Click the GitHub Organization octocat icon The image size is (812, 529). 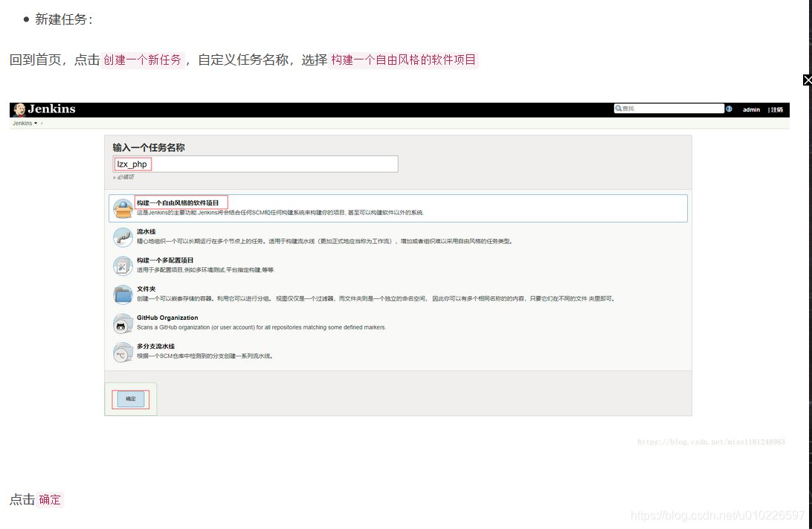point(123,324)
